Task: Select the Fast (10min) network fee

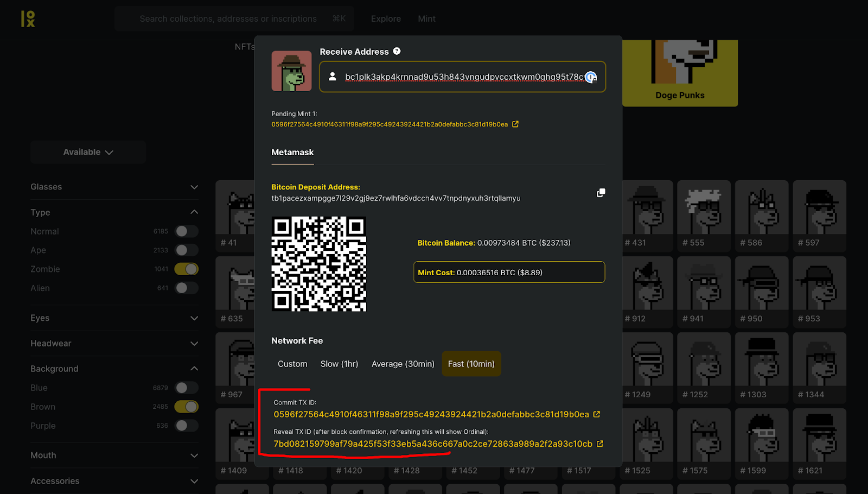Action: point(471,364)
